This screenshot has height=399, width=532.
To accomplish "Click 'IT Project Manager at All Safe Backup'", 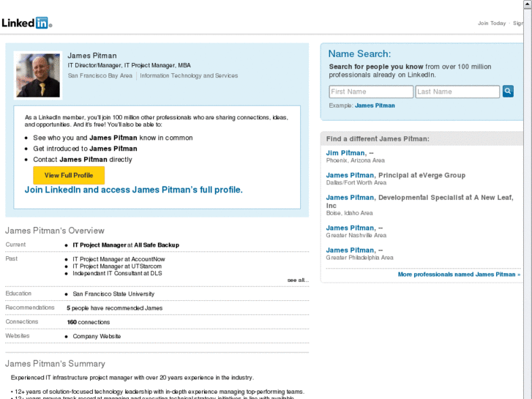I will [126, 245].
